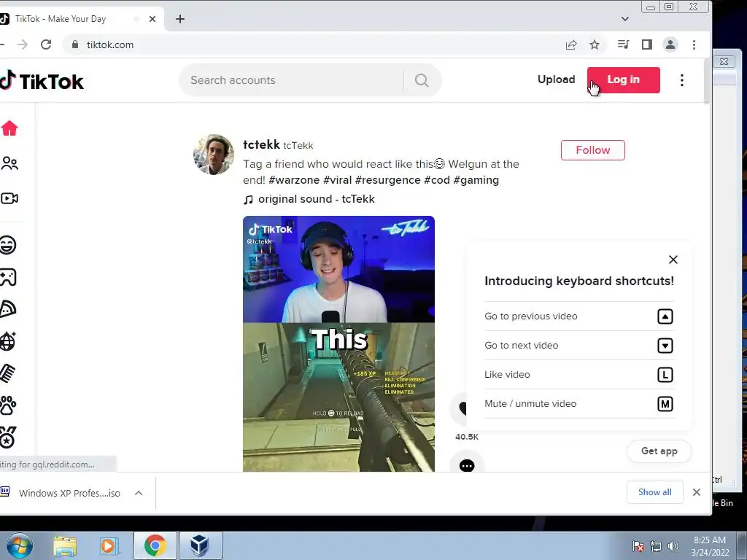The image size is (747, 560).
Task: Close the keyboard shortcuts popup
Action: (673, 260)
